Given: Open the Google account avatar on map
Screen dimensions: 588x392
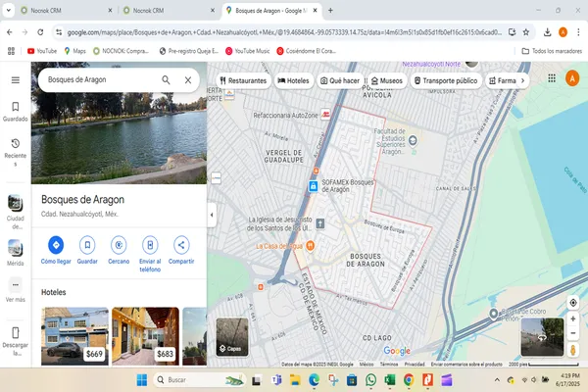Looking at the screenshot, I should [572, 78].
